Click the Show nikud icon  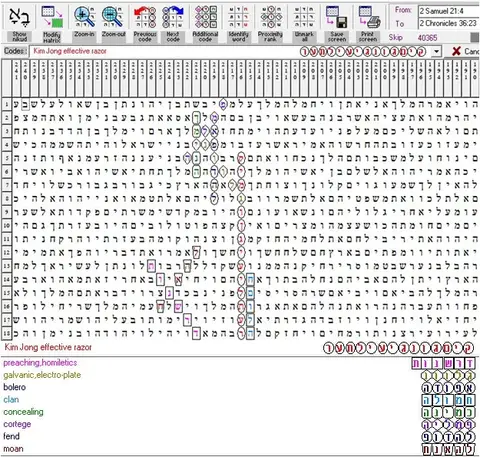point(19,17)
